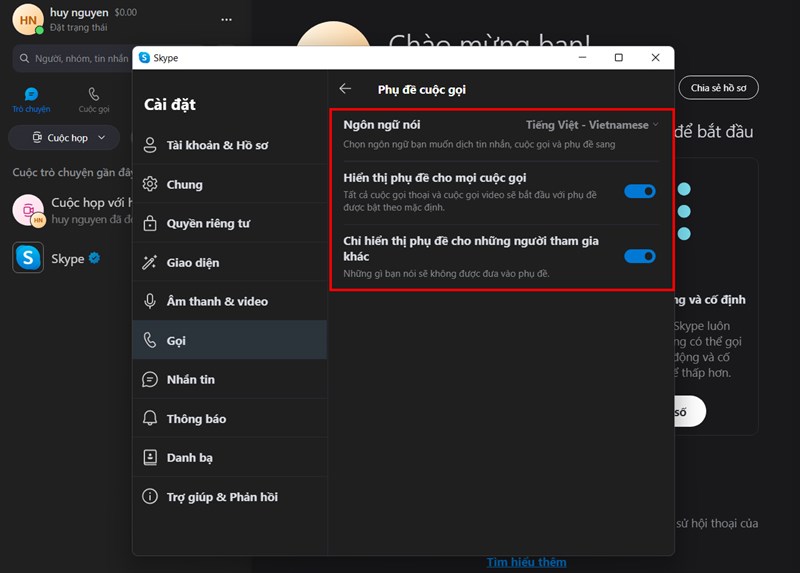Click the contacts book icon beside Danh bạ

tap(150, 457)
